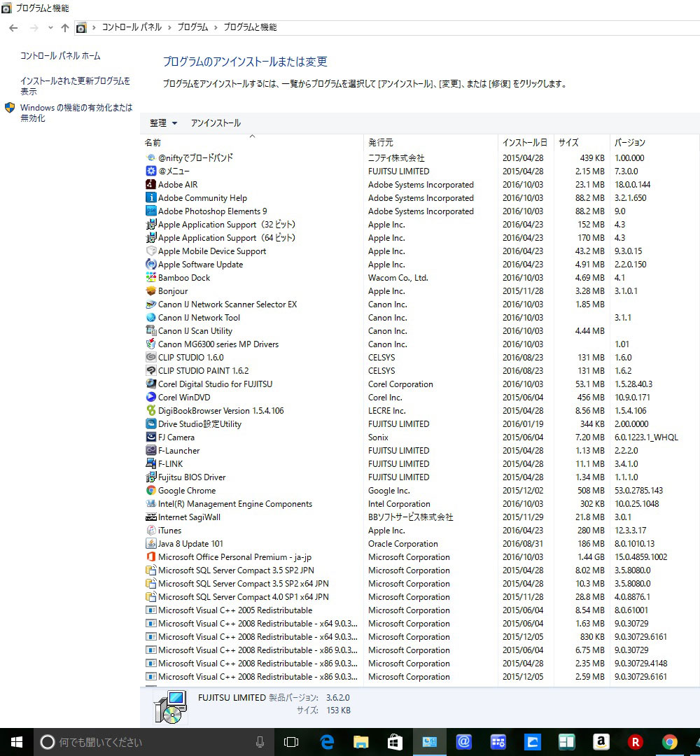Screen dimensions: 700x756
Task: Click the アンインストール toolbar button
Action: [x=216, y=123]
